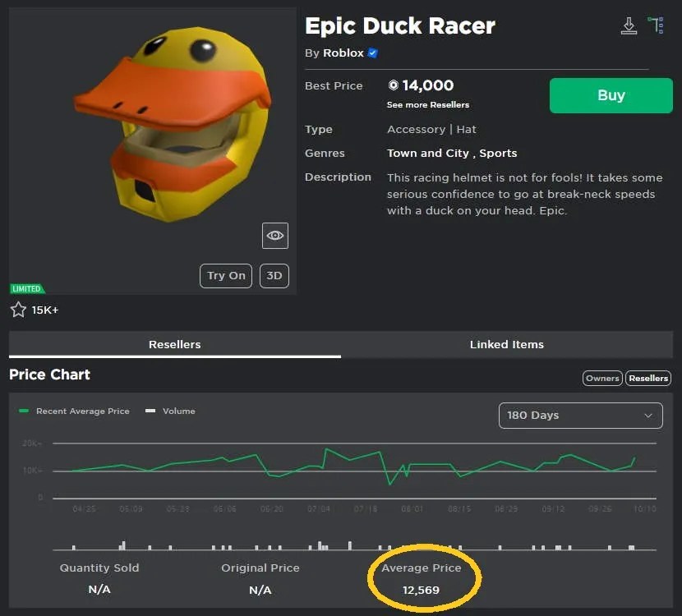Click the Average Price value 12,569
This screenshot has height=616, width=682.
coord(421,590)
